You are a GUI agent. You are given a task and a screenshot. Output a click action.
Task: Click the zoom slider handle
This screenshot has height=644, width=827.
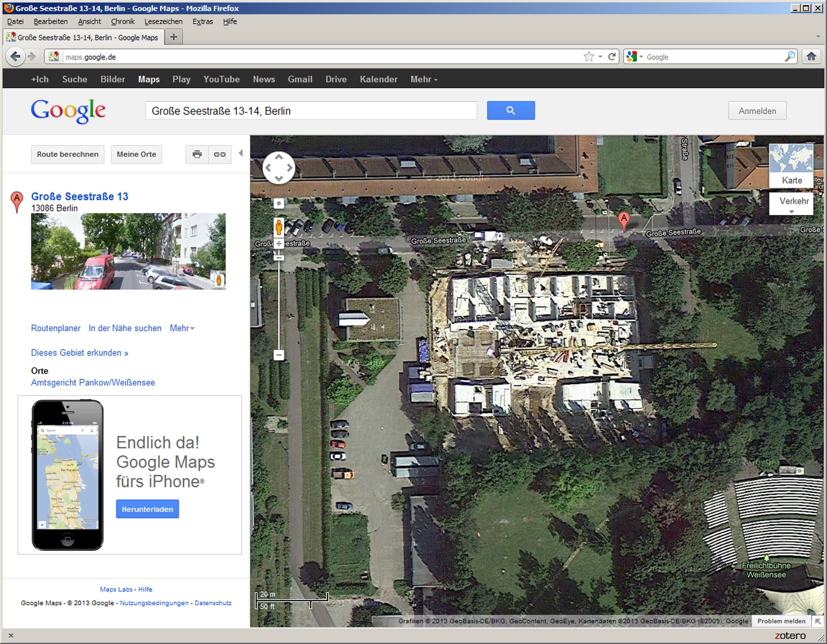pos(279,258)
